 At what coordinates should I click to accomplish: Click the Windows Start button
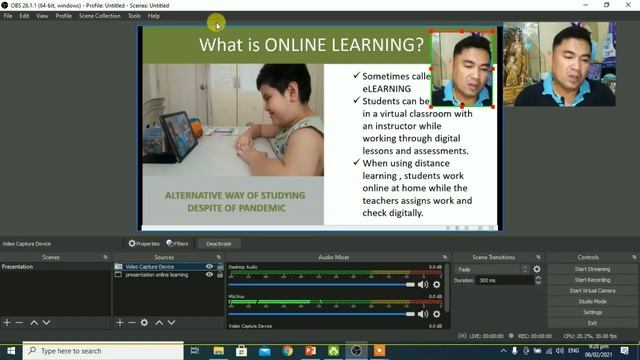pyautogui.click(x=11, y=351)
